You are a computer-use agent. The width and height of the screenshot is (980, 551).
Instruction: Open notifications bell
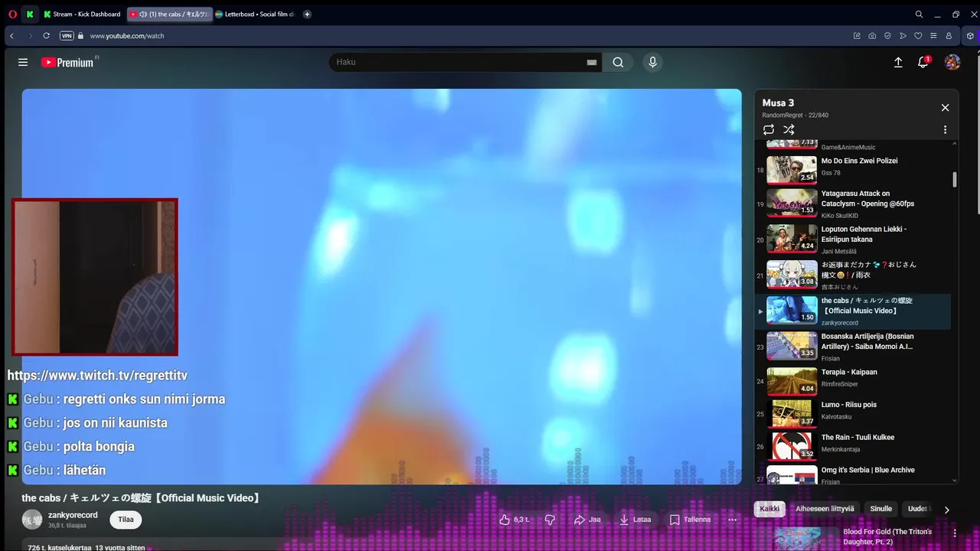coord(923,62)
